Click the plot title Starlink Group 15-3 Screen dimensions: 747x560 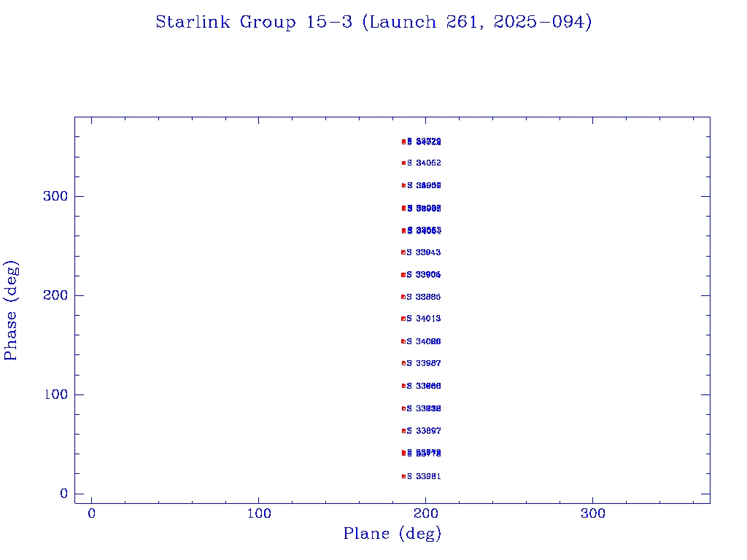[373, 22]
